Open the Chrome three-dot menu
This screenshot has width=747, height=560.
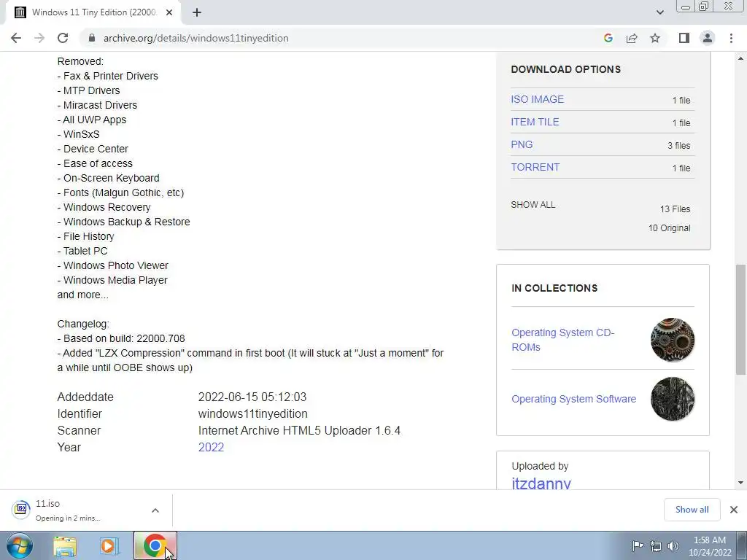pos(731,38)
